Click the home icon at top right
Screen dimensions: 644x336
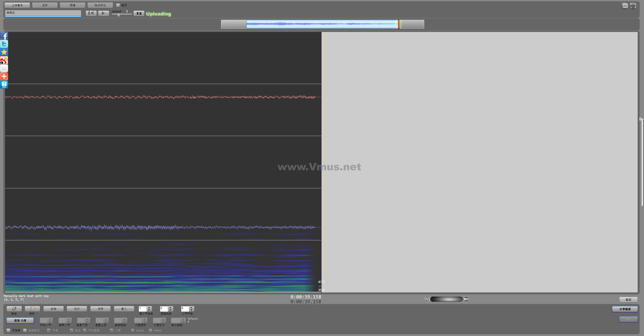625,6
